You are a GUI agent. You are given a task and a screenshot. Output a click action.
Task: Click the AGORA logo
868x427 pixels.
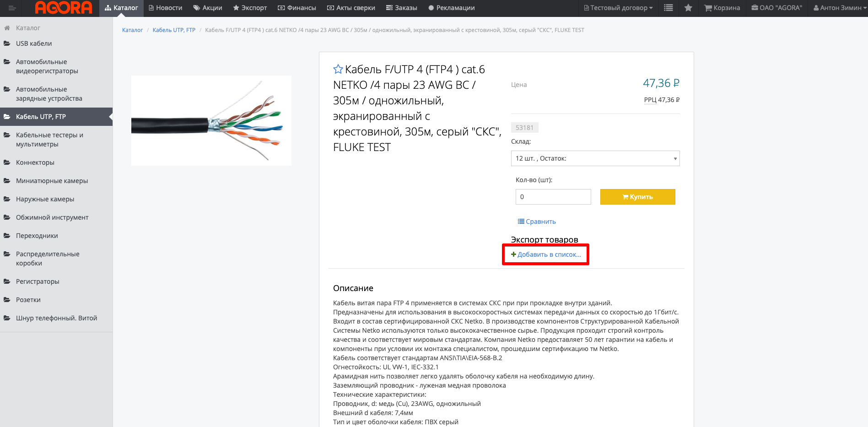click(64, 8)
